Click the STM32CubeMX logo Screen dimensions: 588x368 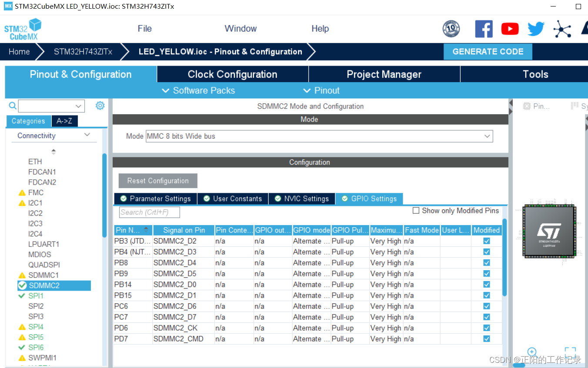pyautogui.click(x=23, y=29)
